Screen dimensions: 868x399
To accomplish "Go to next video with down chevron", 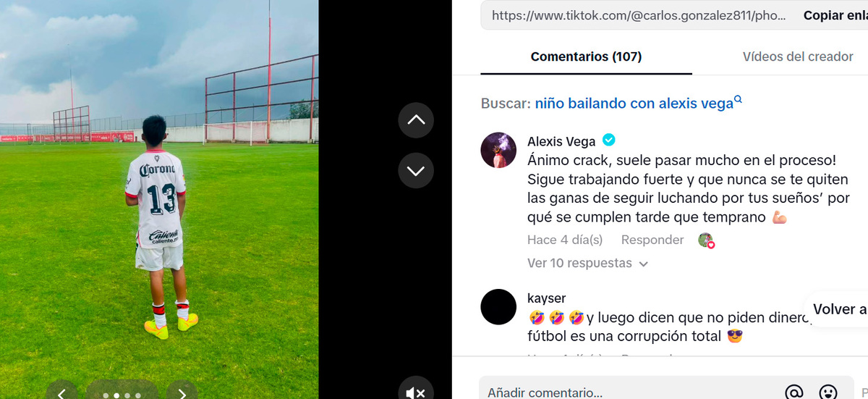I will pyautogui.click(x=416, y=171).
